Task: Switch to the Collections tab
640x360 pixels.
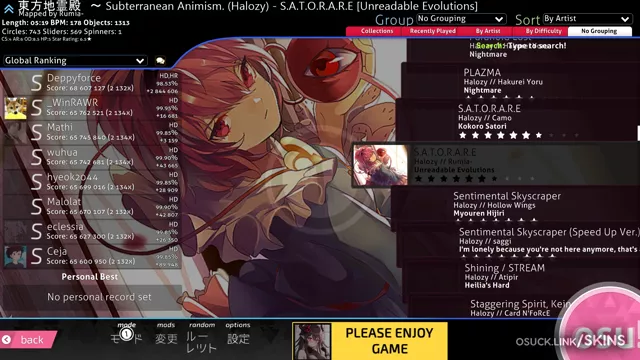Action: point(376,31)
